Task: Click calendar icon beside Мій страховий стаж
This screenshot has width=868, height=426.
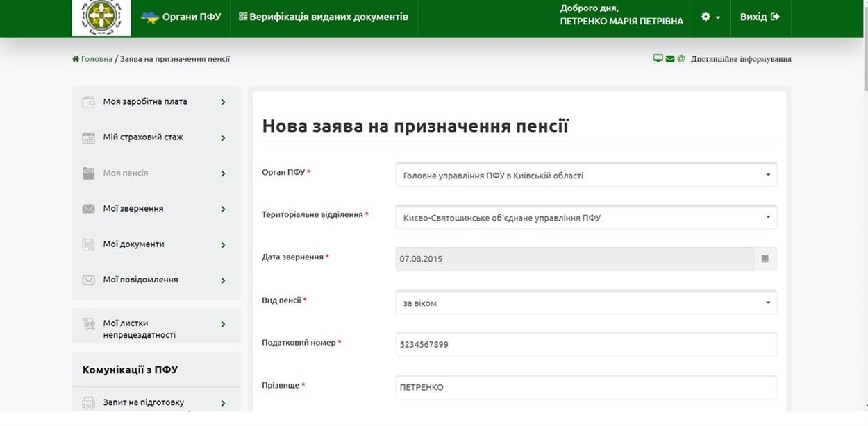Action: tap(88, 137)
